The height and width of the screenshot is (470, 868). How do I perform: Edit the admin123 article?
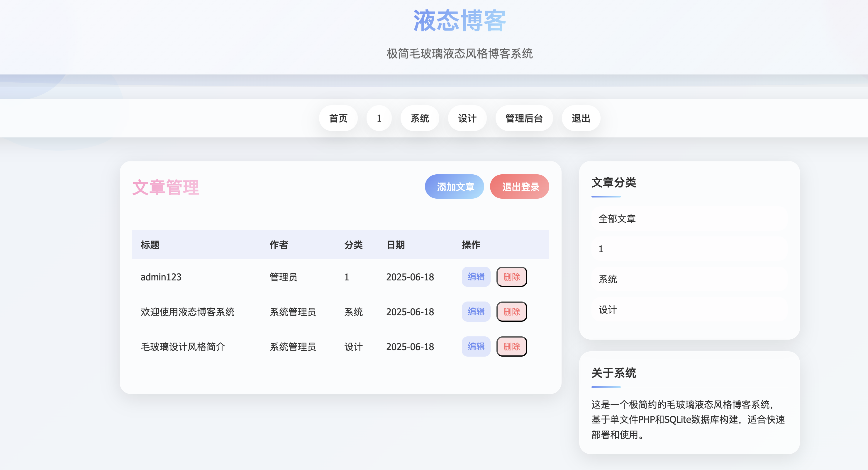click(476, 277)
